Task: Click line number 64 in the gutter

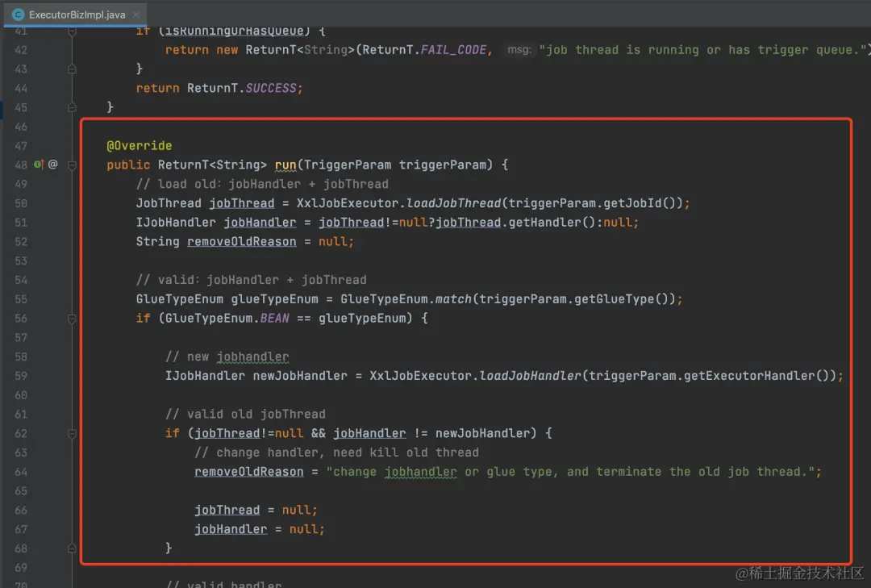Action: click(21, 472)
